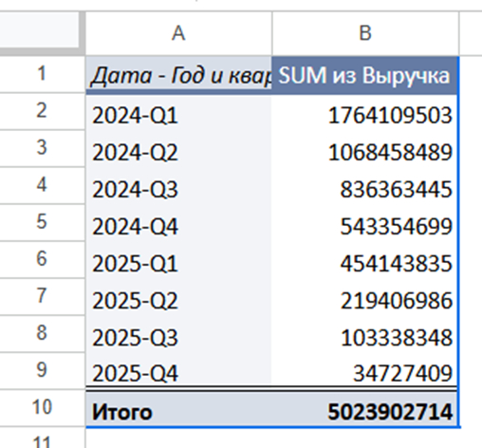Select row 9 header
The image size is (482, 448).
coord(42,370)
